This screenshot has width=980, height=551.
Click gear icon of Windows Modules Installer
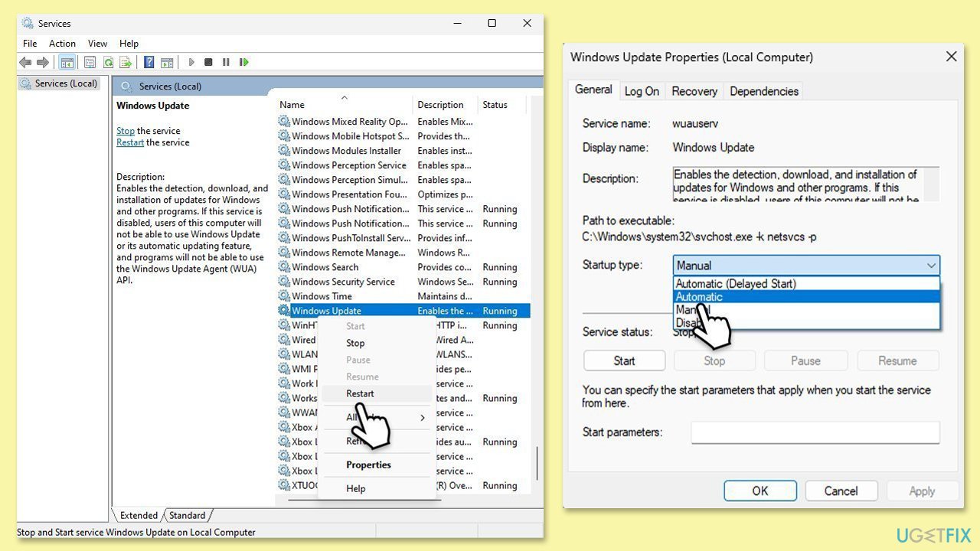point(284,151)
